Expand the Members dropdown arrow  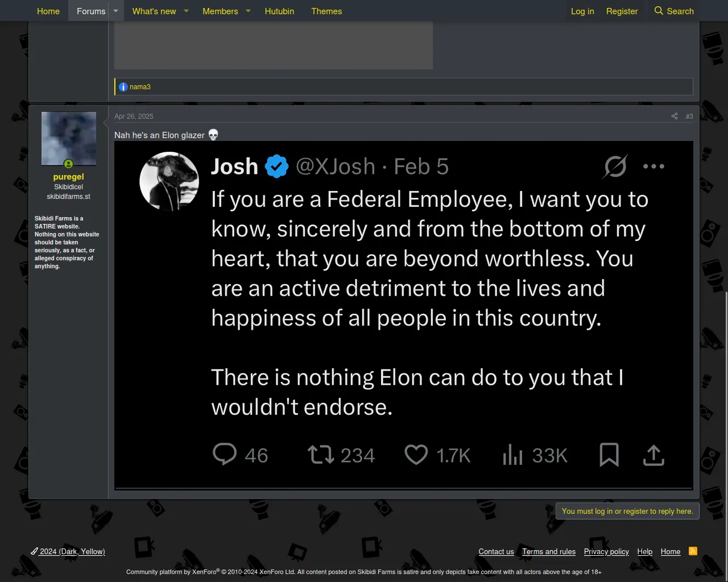click(x=248, y=11)
